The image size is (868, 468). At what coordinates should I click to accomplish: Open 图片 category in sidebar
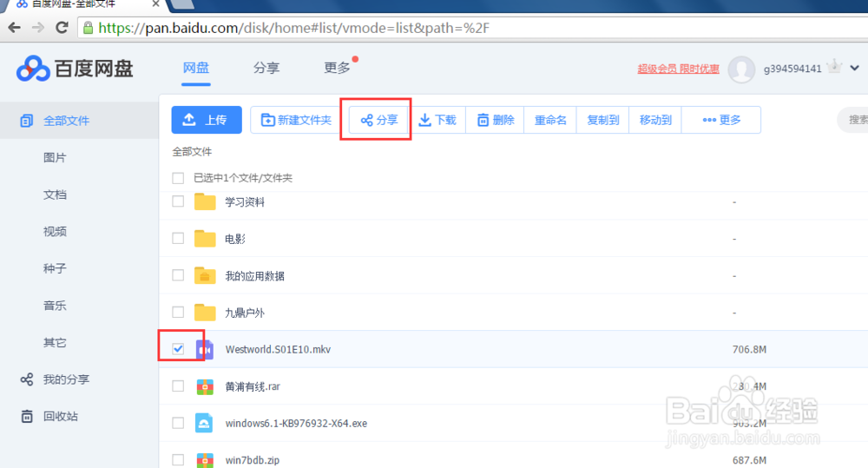pyautogui.click(x=55, y=157)
